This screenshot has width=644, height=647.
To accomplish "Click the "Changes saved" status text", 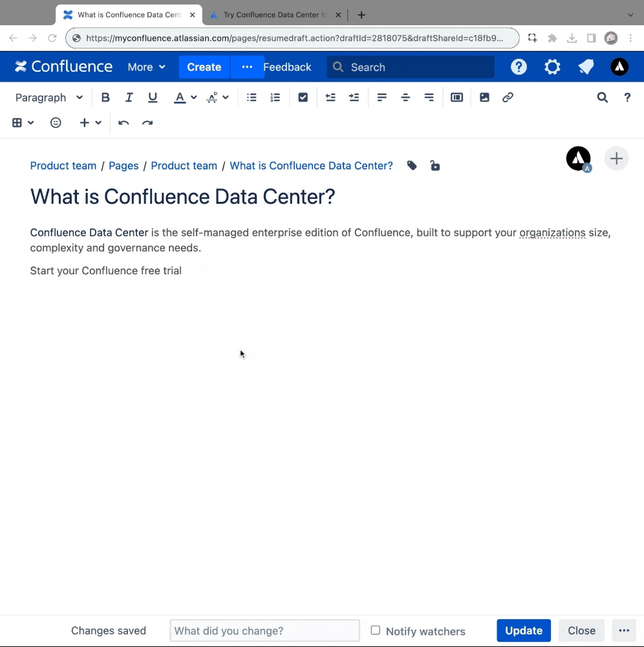I will [109, 630].
